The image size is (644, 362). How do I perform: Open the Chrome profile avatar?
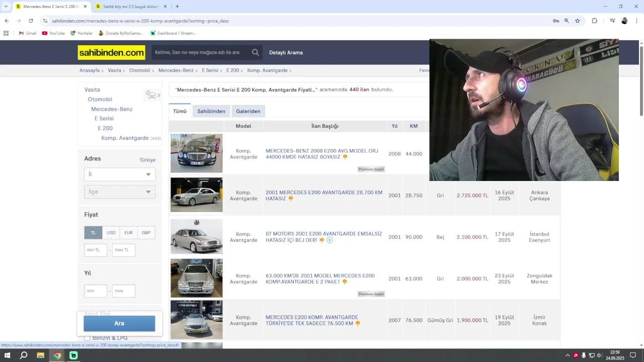624,21
